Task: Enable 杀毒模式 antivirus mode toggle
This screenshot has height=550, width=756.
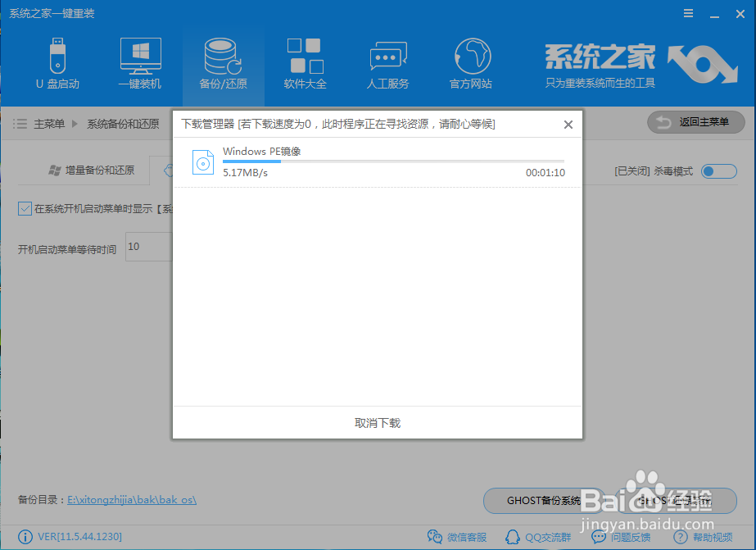Action: click(718, 171)
